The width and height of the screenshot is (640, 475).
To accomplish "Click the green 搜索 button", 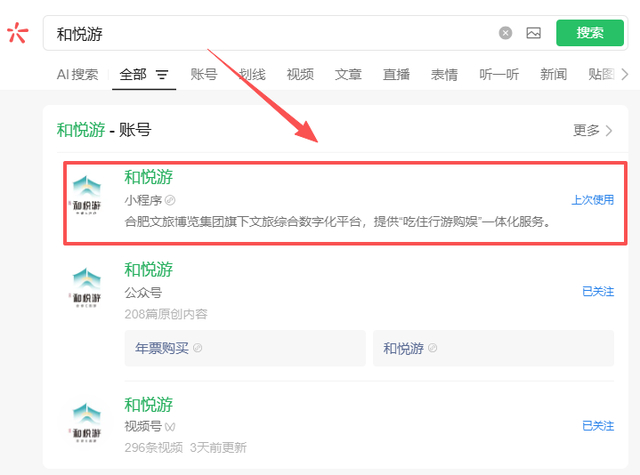I will tap(589, 33).
